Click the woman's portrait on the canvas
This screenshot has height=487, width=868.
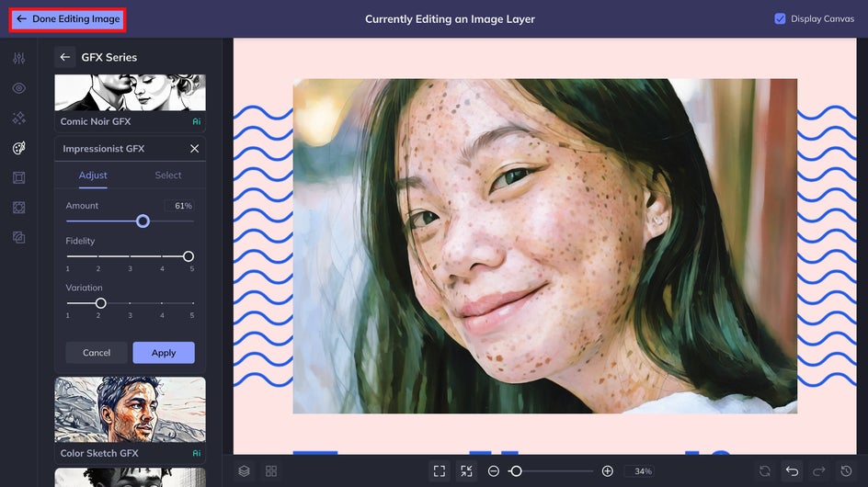(x=544, y=246)
